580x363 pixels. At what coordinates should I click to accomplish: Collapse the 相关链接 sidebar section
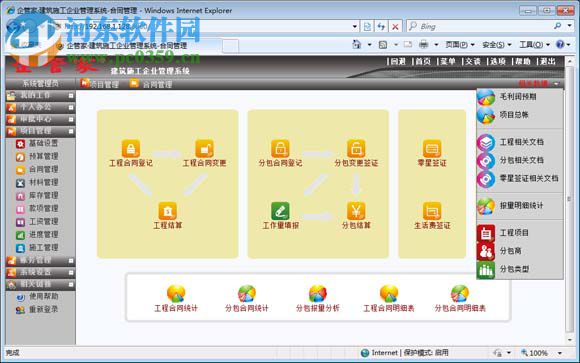click(x=71, y=285)
